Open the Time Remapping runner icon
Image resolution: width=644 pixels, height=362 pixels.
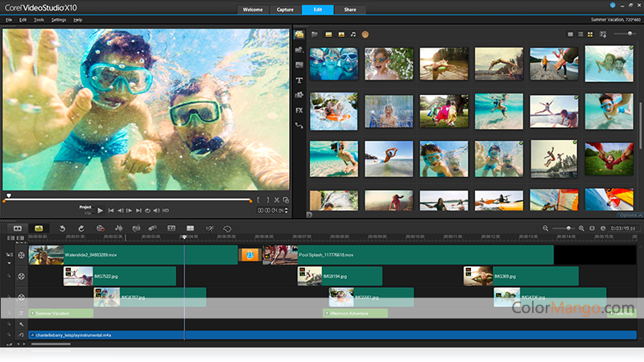[209, 228]
